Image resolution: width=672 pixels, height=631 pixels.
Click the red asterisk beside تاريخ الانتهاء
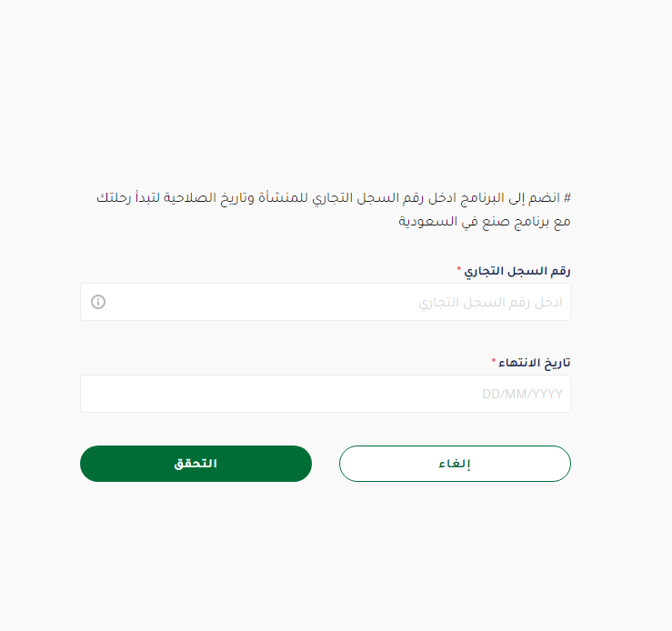(494, 361)
